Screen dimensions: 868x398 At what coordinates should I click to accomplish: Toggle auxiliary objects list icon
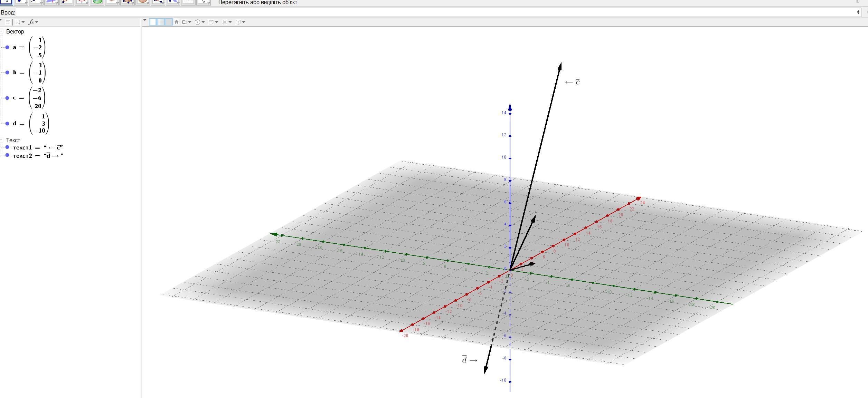[8, 22]
